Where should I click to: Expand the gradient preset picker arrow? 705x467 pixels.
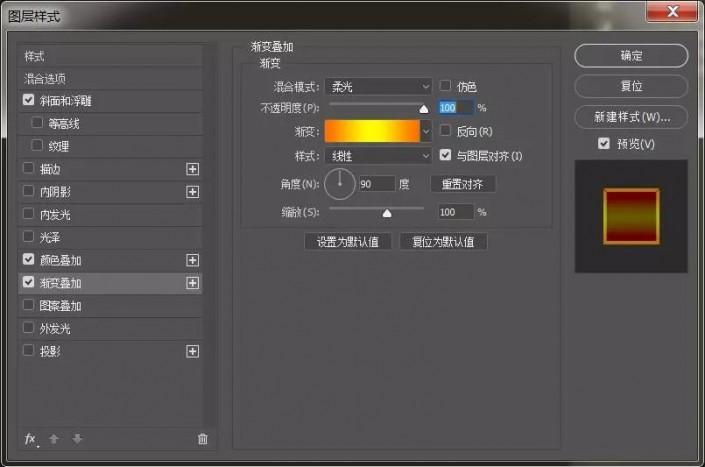426,132
